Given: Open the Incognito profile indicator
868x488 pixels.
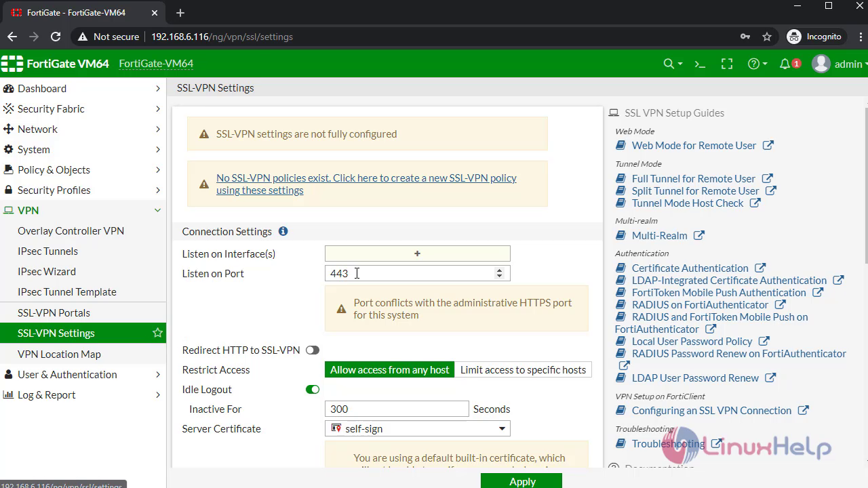Looking at the screenshot, I should click(x=814, y=37).
